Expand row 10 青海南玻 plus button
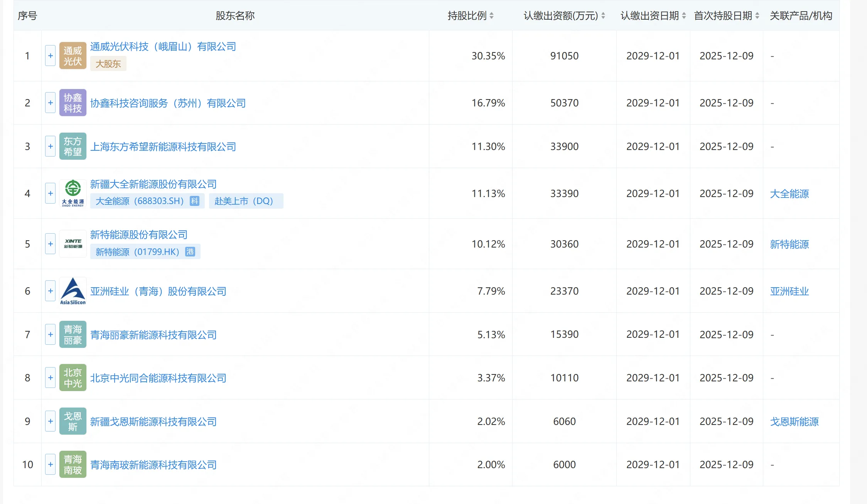Image resolution: width=867 pixels, height=504 pixels. coord(51,464)
